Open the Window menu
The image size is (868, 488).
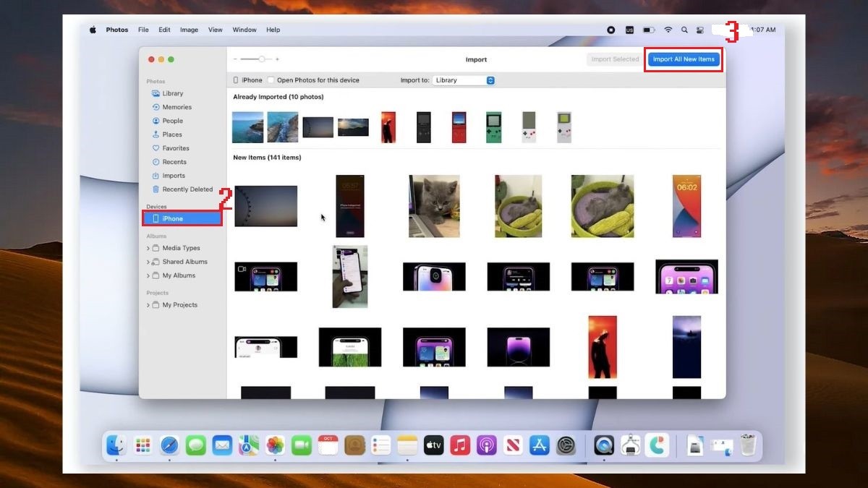pyautogui.click(x=244, y=30)
